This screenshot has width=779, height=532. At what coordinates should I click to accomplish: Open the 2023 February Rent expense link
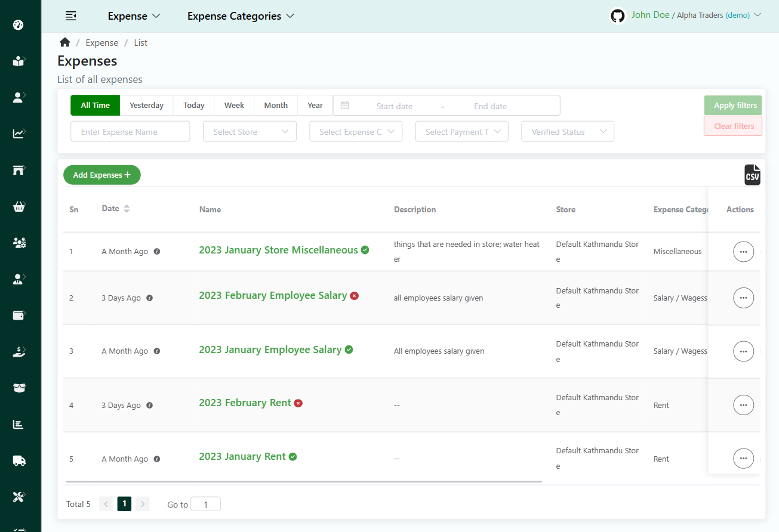(x=245, y=403)
